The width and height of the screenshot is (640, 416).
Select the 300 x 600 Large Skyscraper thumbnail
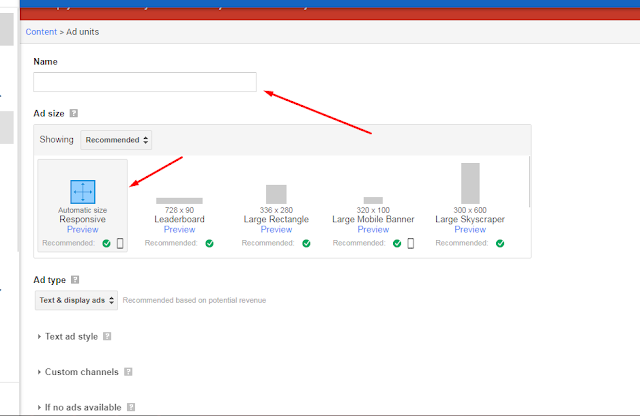[x=470, y=183]
